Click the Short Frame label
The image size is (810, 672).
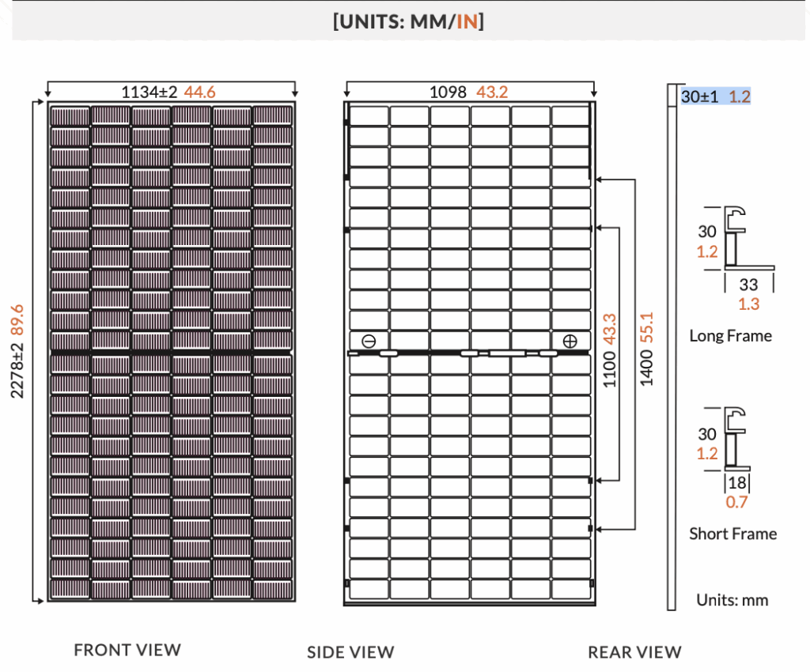coord(732,534)
